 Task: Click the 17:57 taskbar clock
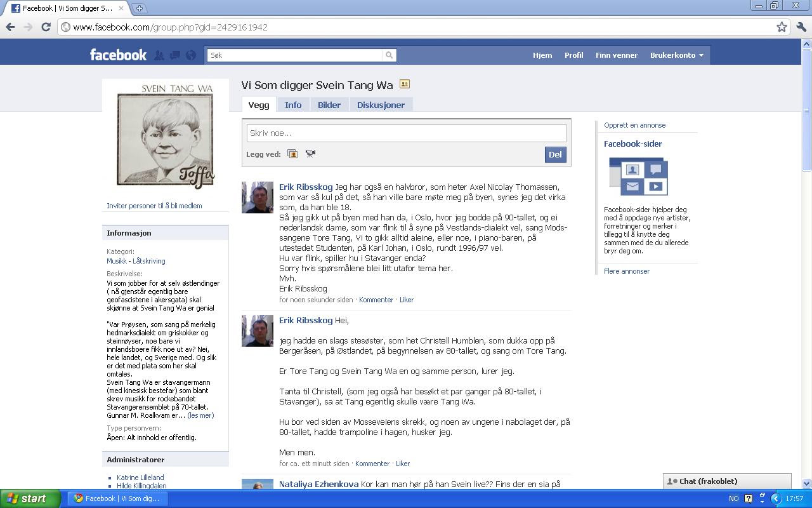[795, 498]
